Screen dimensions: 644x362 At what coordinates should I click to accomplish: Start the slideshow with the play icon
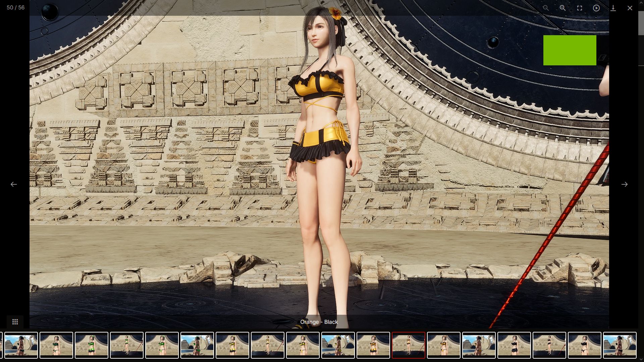(596, 8)
